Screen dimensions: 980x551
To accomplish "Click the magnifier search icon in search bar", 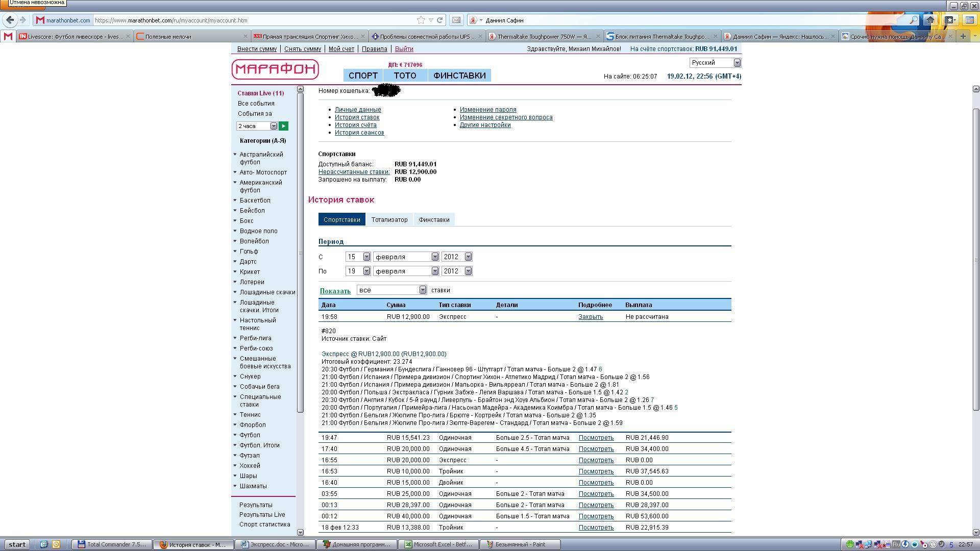I will point(913,20).
